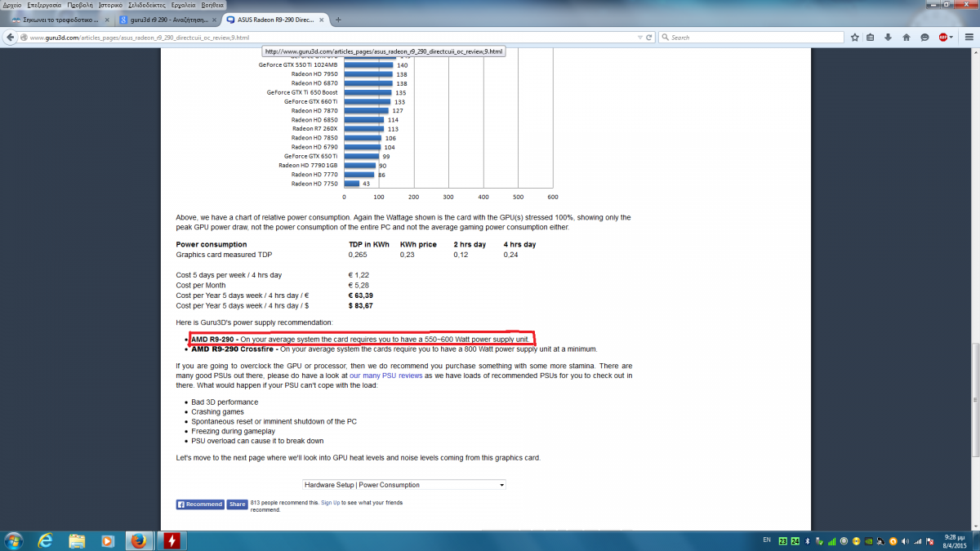Open the Προβολή menu
Screen dimensions: 980x551
81,5
